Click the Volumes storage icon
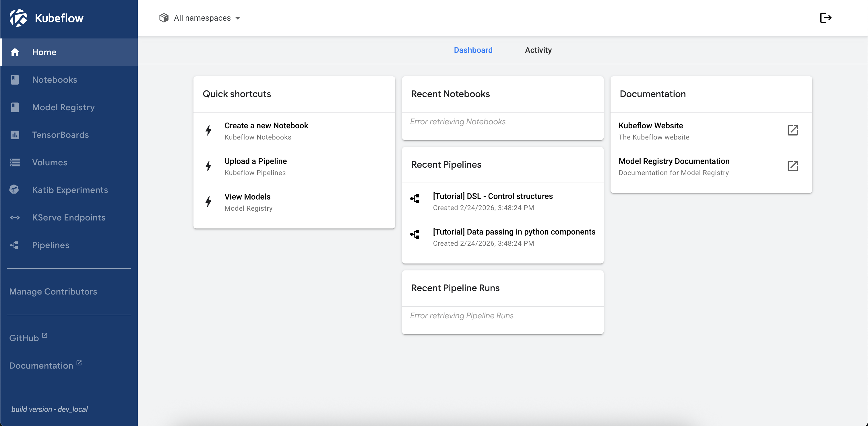The image size is (868, 426). point(15,162)
